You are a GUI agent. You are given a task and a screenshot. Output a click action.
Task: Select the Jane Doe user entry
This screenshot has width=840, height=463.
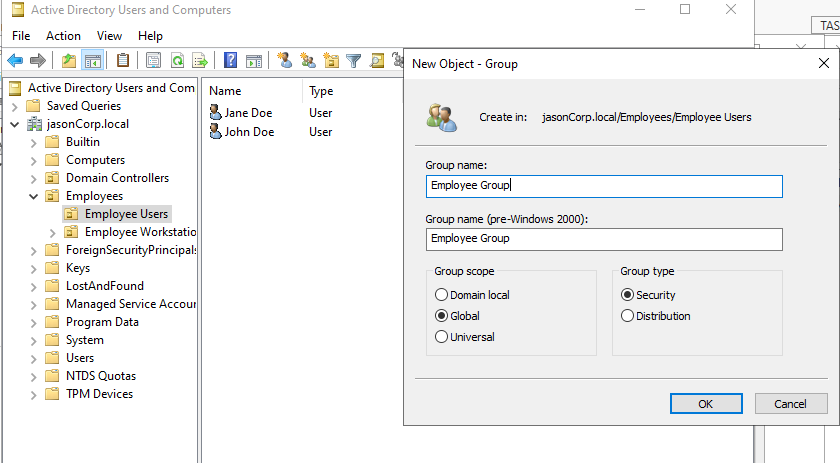(x=249, y=113)
